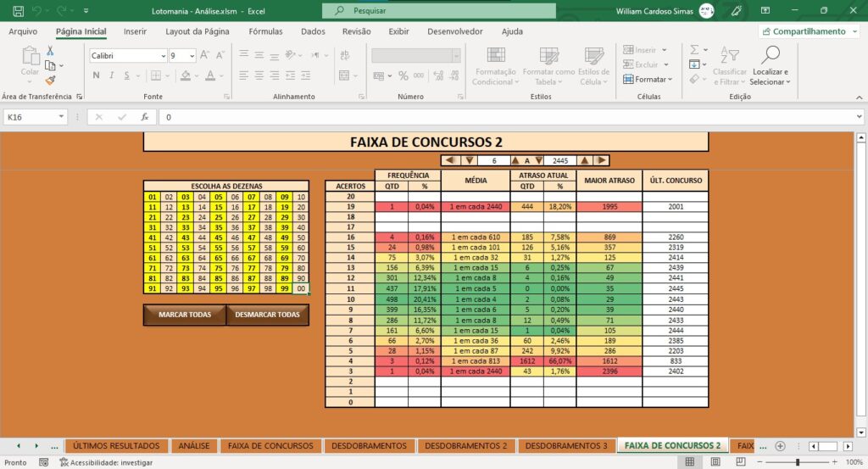Toggle dezena 92 in the number grid
The image size is (868, 469).
click(169, 288)
